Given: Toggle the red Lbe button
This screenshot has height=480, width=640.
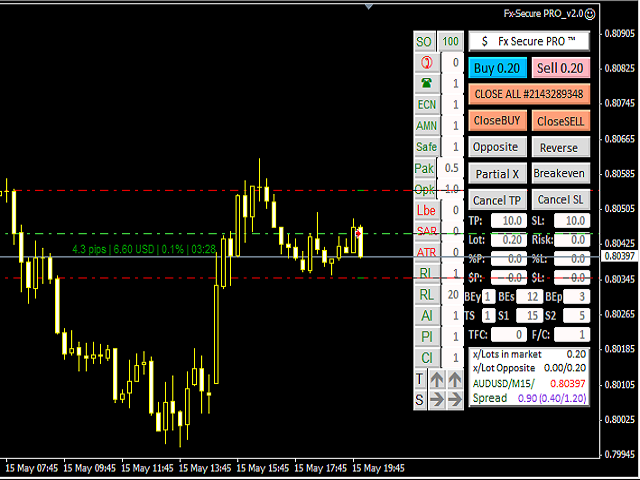Looking at the screenshot, I should (x=427, y=211).
